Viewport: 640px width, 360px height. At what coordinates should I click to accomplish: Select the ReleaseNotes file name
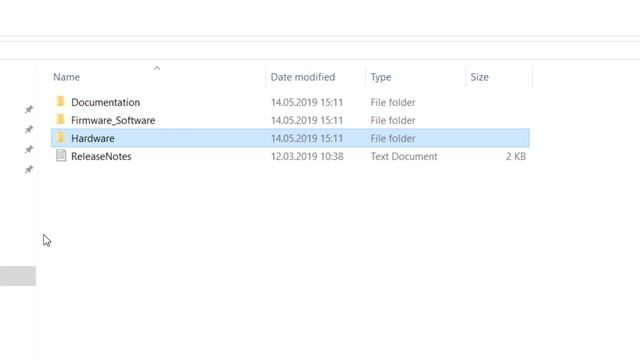pos(101,156)
